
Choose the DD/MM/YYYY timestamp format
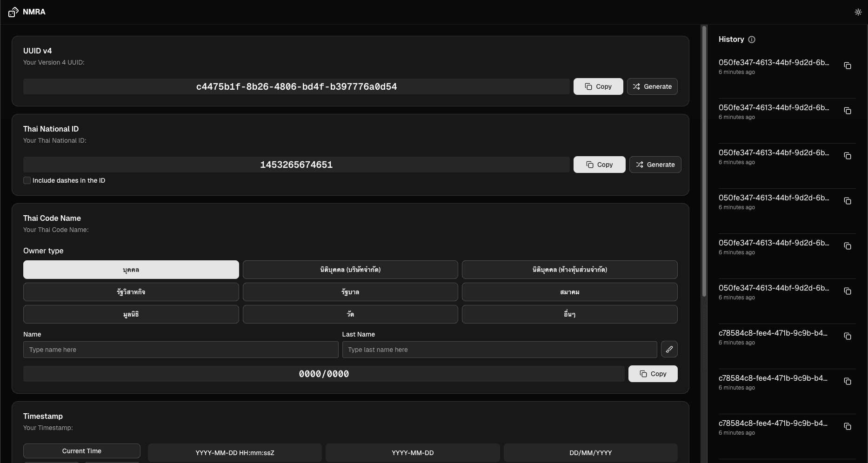[590, 453]
